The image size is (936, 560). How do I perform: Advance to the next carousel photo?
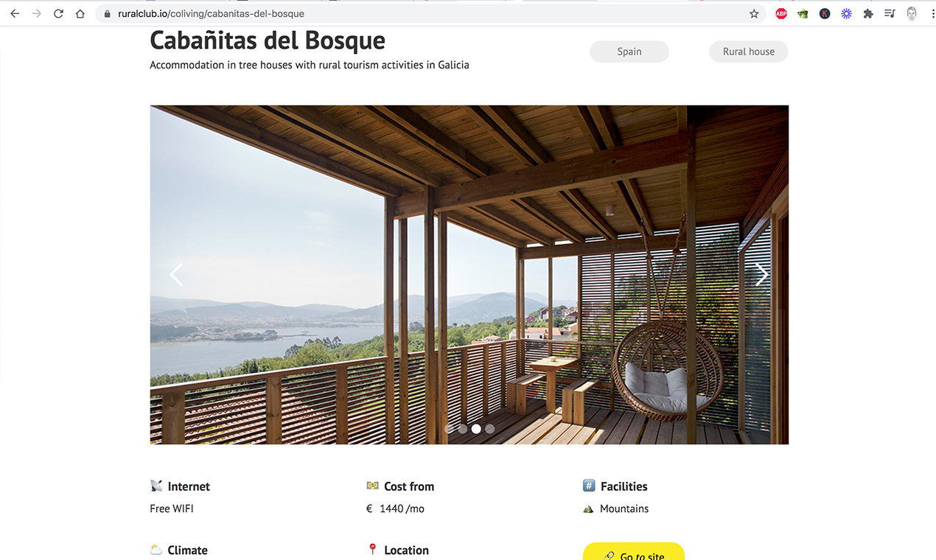tap(762, 275)
